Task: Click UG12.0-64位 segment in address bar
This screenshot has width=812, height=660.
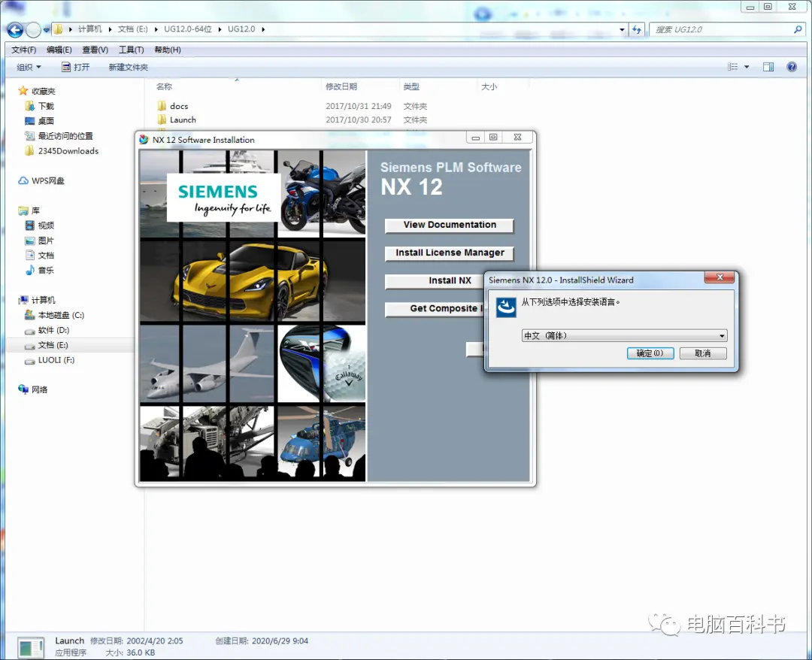Action: [188, 29]
